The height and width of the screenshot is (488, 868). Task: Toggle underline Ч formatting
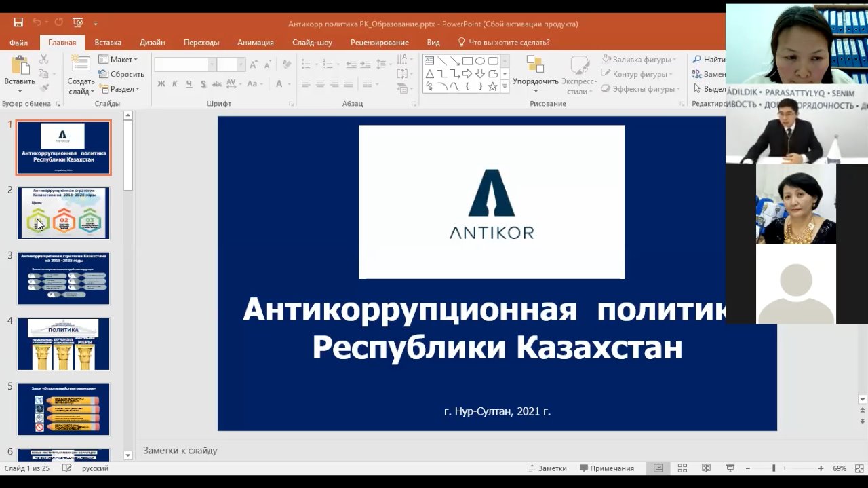point(189,84)
